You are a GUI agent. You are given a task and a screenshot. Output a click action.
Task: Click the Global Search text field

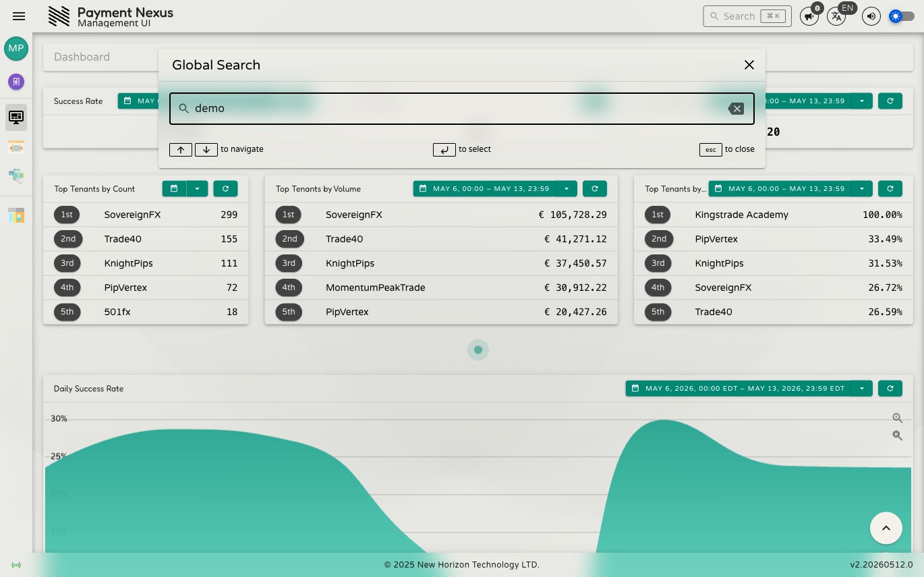point(462,109)
